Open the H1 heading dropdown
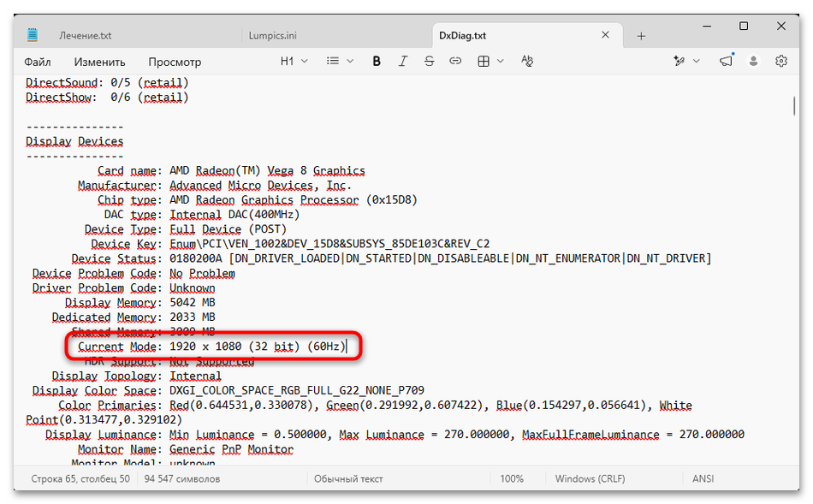 (294, 62)
